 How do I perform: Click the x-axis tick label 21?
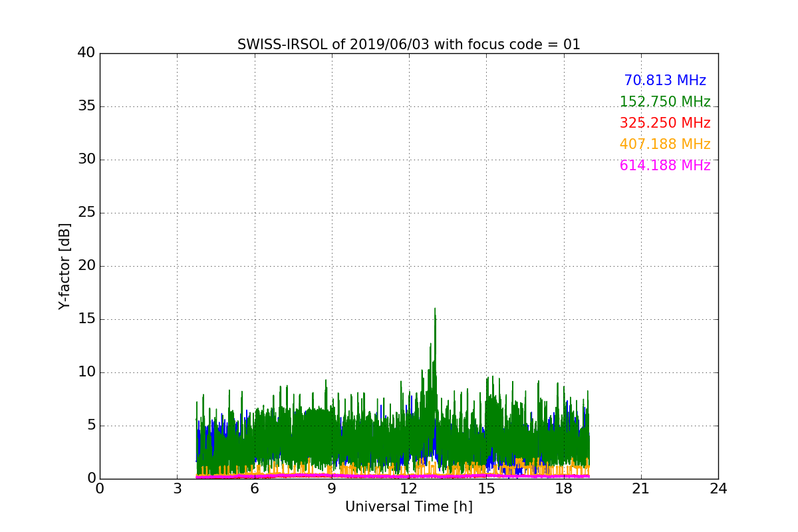[x=640, y=489]
